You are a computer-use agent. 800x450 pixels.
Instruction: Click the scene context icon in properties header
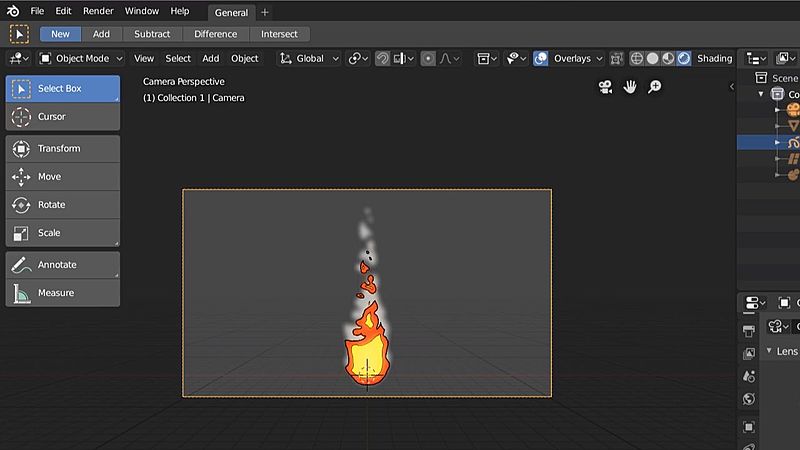pos(785,303)
